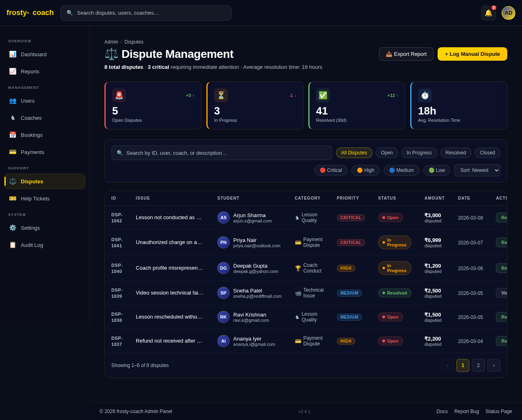
Task: Toggle the Medium priority filter
Action: point(401,170)
